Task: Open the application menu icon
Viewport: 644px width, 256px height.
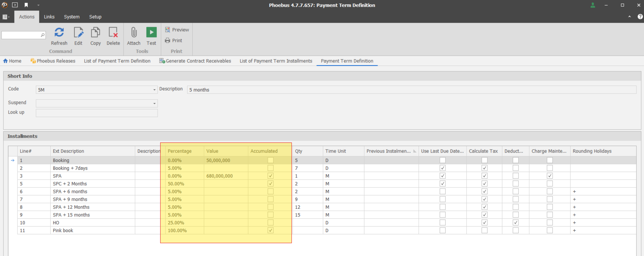Action: [x=5, y=17]
